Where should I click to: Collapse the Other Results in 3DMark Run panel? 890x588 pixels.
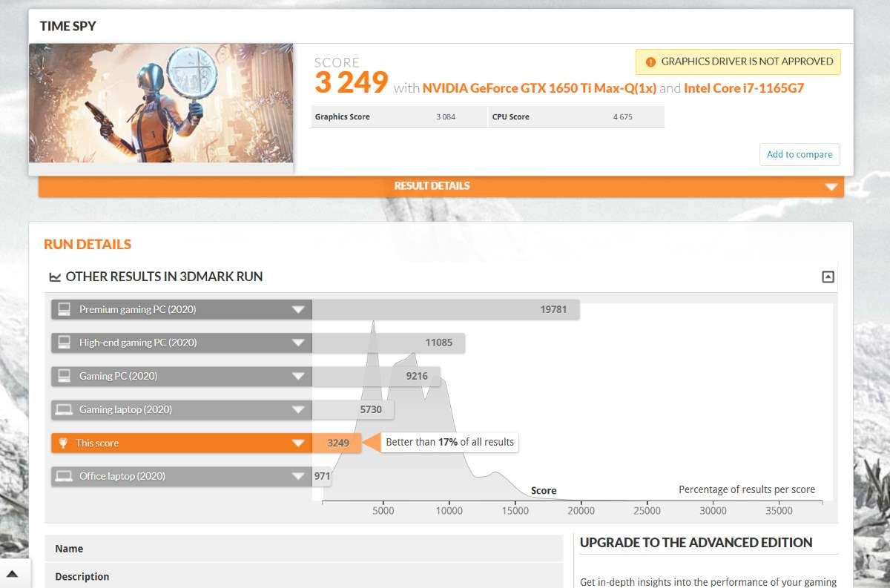[x=828, y=277]
